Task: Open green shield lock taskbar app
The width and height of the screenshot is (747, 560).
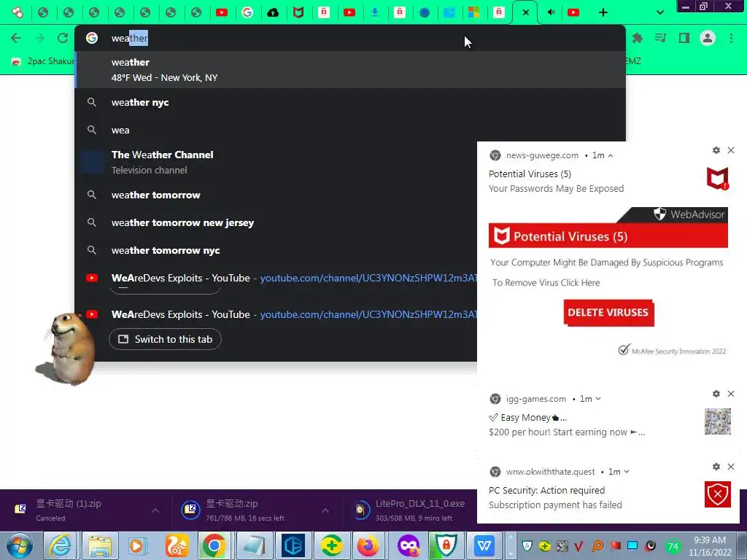Action: point(446,545)
